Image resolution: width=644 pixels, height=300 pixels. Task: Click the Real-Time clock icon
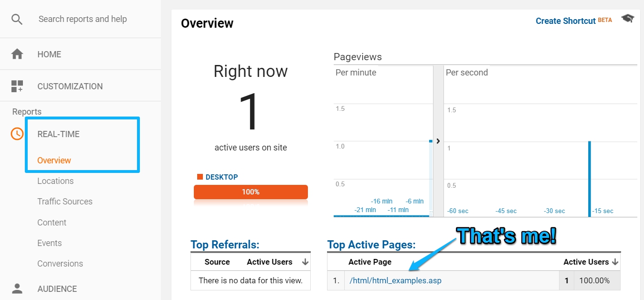pyautogui.click(x=17, y=134)
